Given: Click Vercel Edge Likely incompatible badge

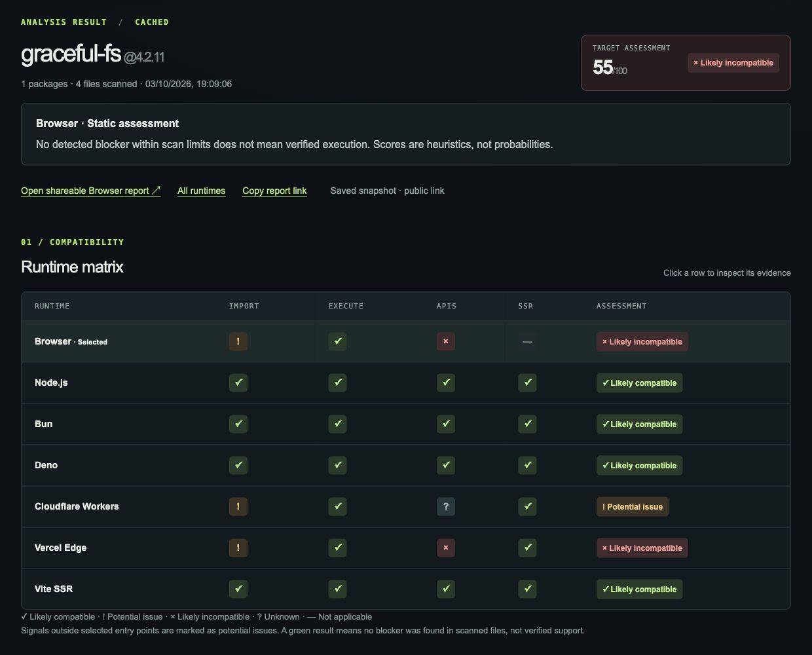Looking at the screenshot, I should click(642, 548).
